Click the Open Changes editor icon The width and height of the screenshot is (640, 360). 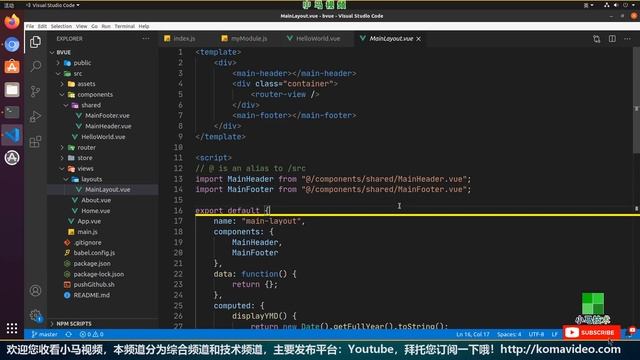(x=596, y=39)
